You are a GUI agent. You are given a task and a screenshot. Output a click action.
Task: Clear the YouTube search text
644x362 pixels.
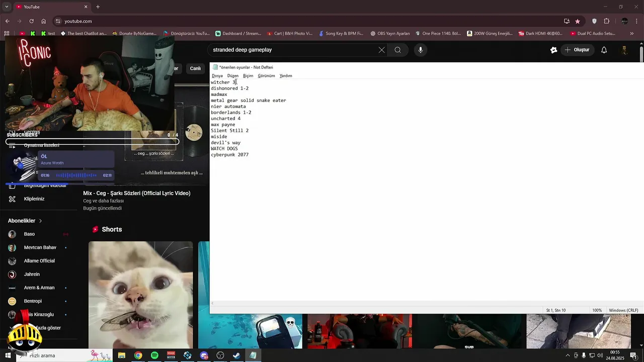click(381, 50)
